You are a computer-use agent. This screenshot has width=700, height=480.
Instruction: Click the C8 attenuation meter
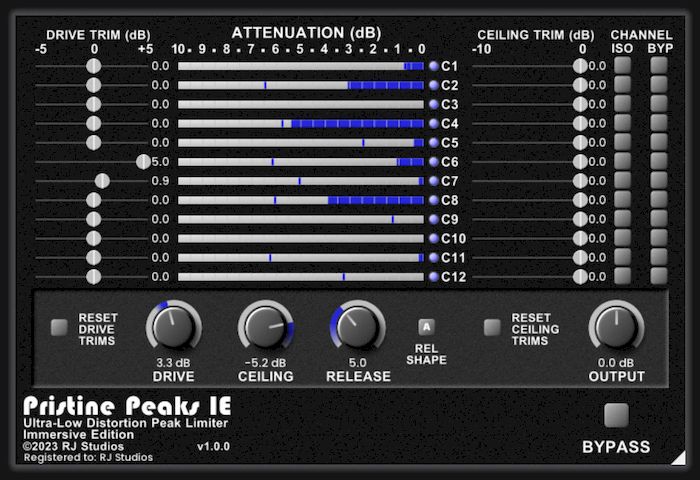[301, 200]
